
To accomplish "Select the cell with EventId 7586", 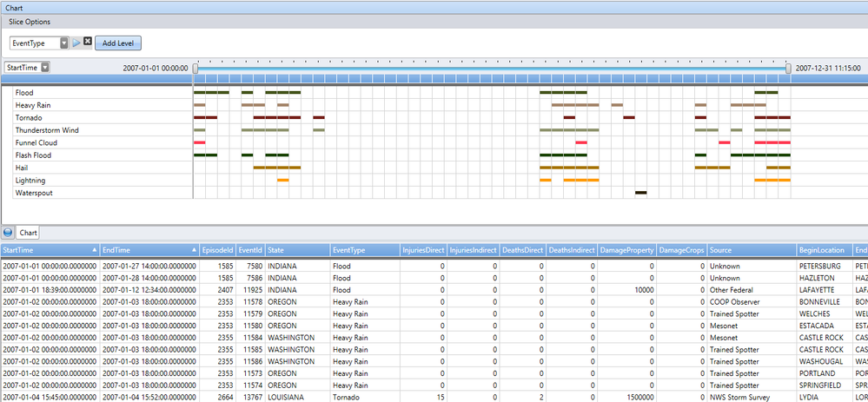I will (x=251, y=278).
